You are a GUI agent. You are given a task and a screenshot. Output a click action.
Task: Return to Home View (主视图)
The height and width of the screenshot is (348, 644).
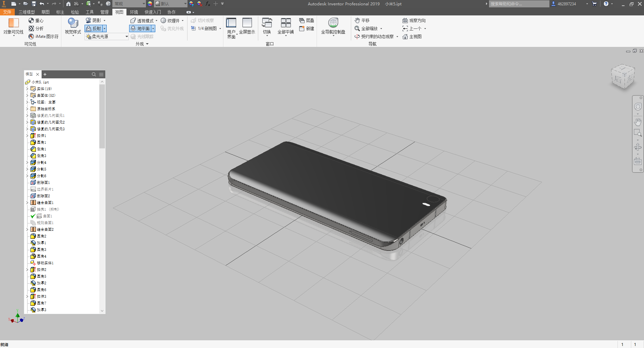click(412, 37)
